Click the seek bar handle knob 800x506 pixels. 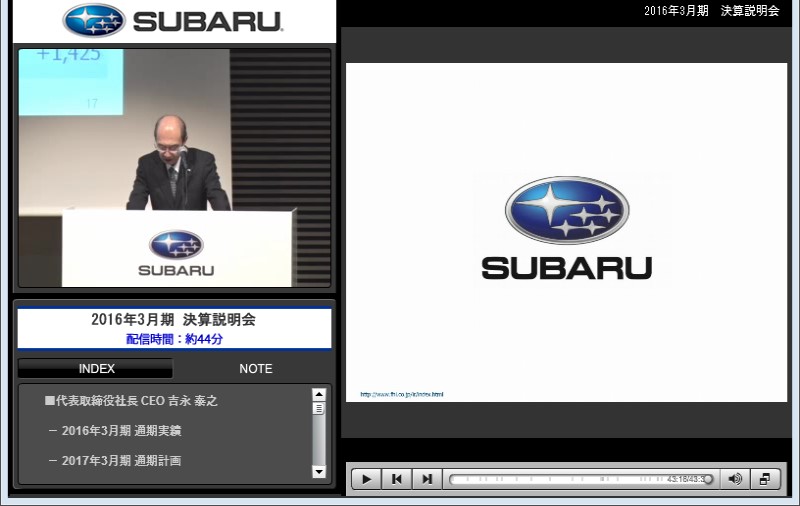708,479
